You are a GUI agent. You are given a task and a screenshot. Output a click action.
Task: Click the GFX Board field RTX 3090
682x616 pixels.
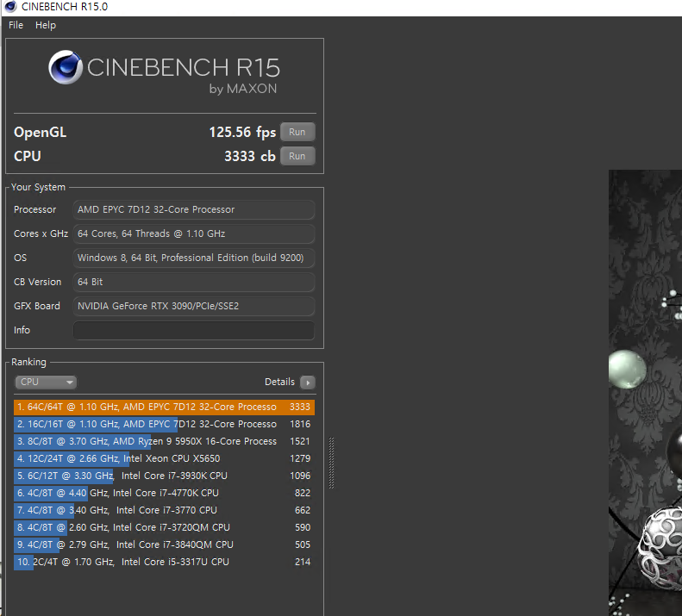click(193, 306)
